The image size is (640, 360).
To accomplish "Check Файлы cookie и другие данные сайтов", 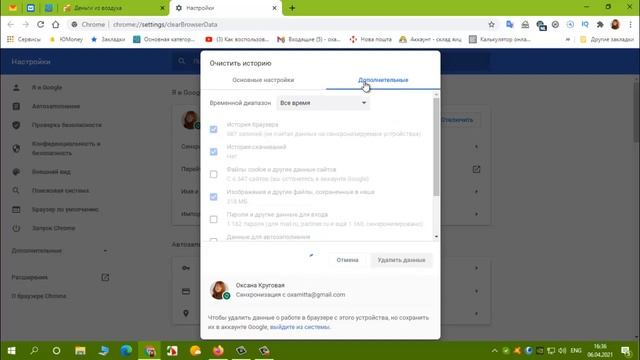I will pos(213,174).
